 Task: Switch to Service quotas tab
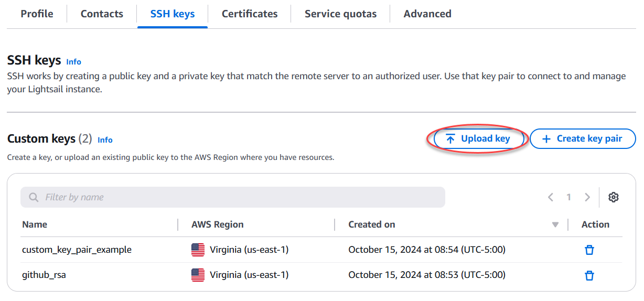[340, 14]
